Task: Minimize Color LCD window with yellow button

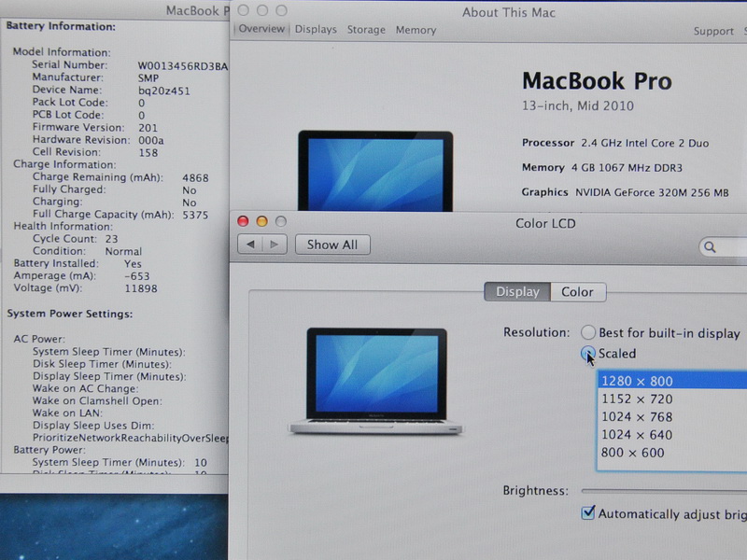Action: (262, 221)
